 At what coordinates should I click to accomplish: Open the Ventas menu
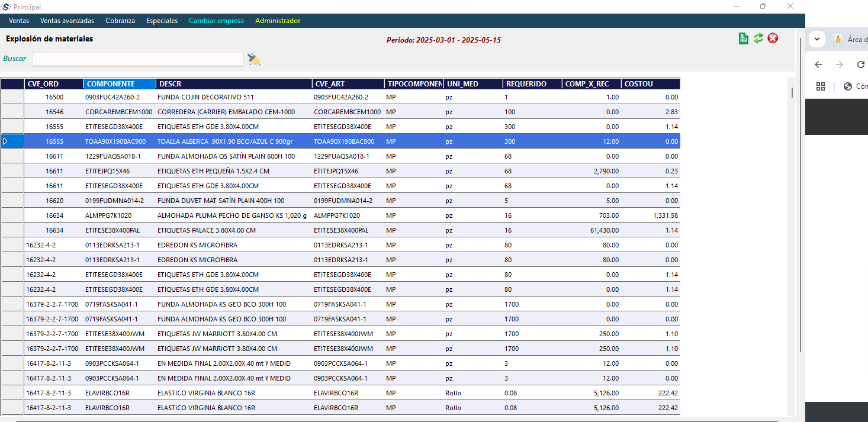coord(19,21)
